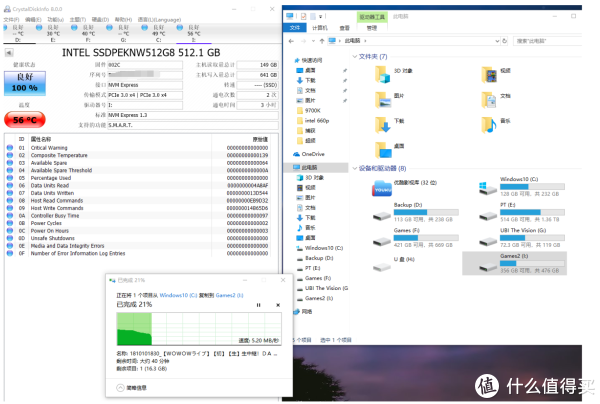
Task: Open the 优酷影视库 Youku icon
Action: pyautogui.click(x=382, y=188)
